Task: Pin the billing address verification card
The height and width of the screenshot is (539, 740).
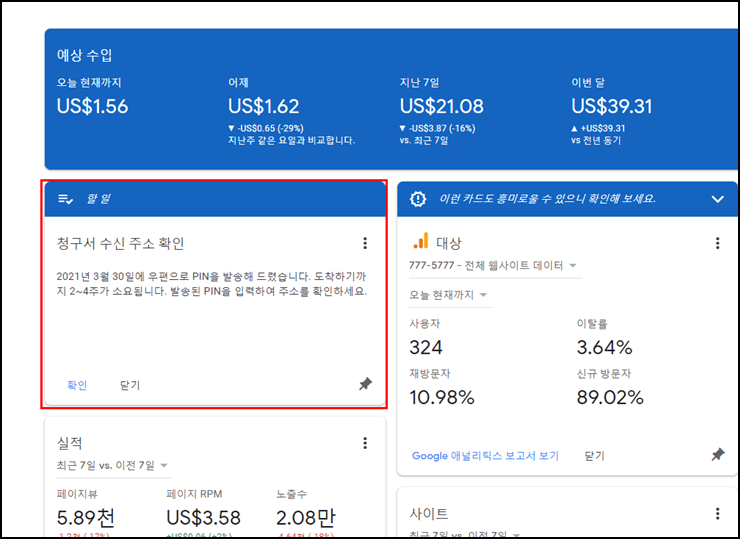Action: click(365, 384)
